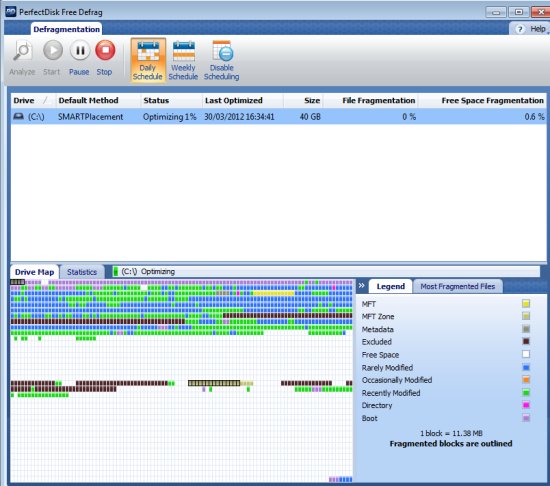This screenshot has width=550, height=486.
Task: Collapse the legend panel with double chevron
Action: 362,286
